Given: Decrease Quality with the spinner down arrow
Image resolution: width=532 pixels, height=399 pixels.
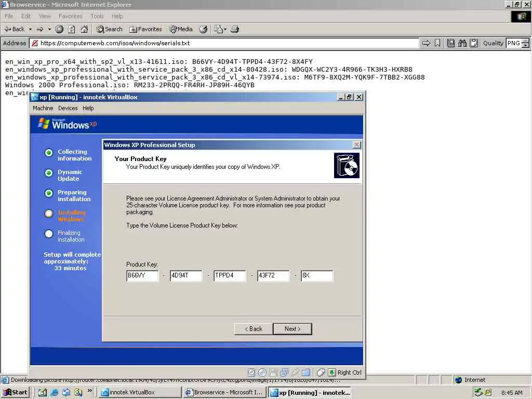Looking at the screenshot, I should point(525,46).
